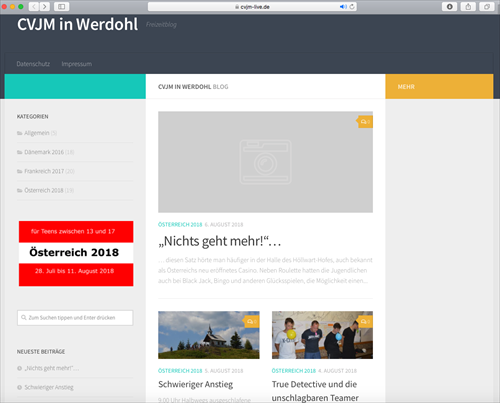
Task: Click Österreich 2018 tag above Schwieriger Anstieg
Action: click(180, 371)
